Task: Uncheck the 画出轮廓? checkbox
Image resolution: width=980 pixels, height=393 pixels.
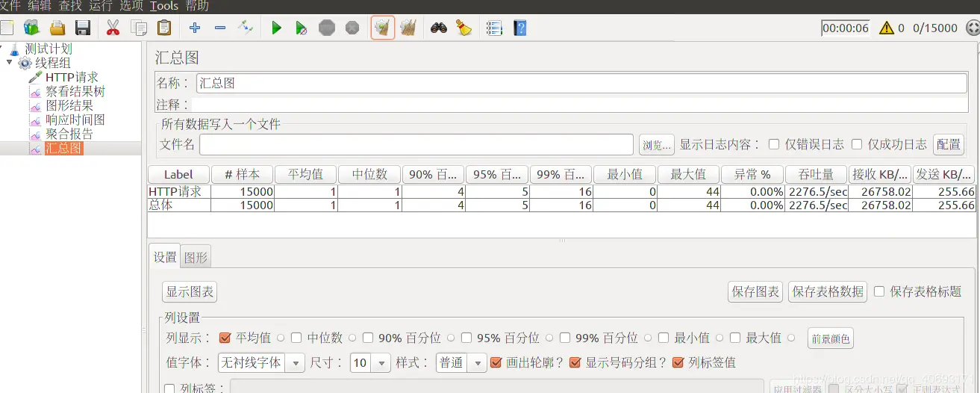Action: pos(496,362)
